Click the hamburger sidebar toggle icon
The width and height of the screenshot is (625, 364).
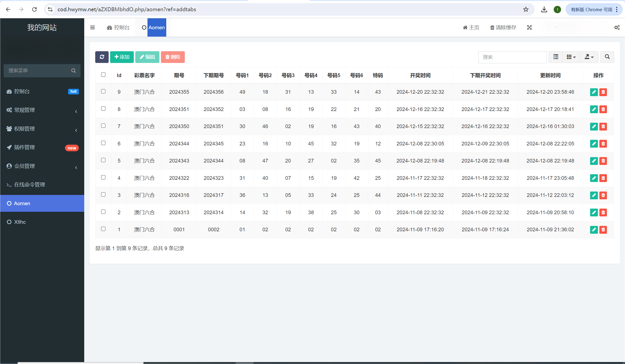[x=93, y=28]
